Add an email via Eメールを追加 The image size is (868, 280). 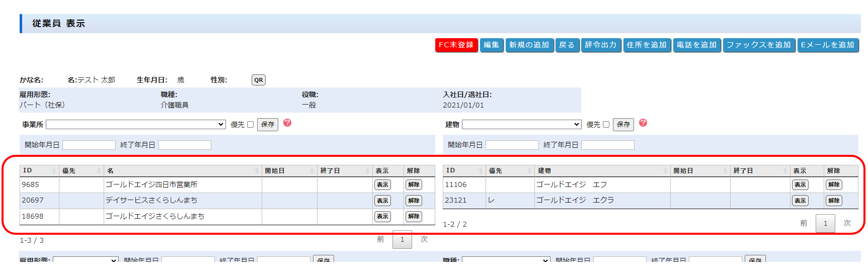[x=828, y=45]
